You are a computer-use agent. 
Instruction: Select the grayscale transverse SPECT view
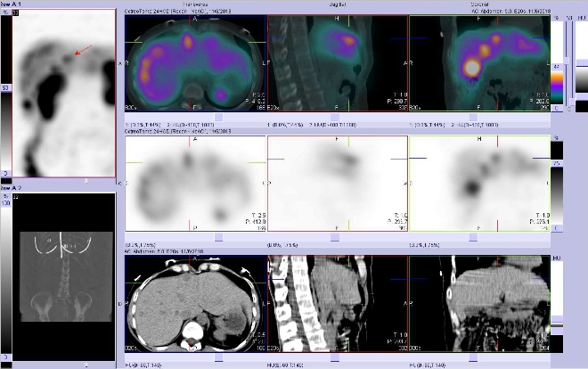(x=195, y=184)
